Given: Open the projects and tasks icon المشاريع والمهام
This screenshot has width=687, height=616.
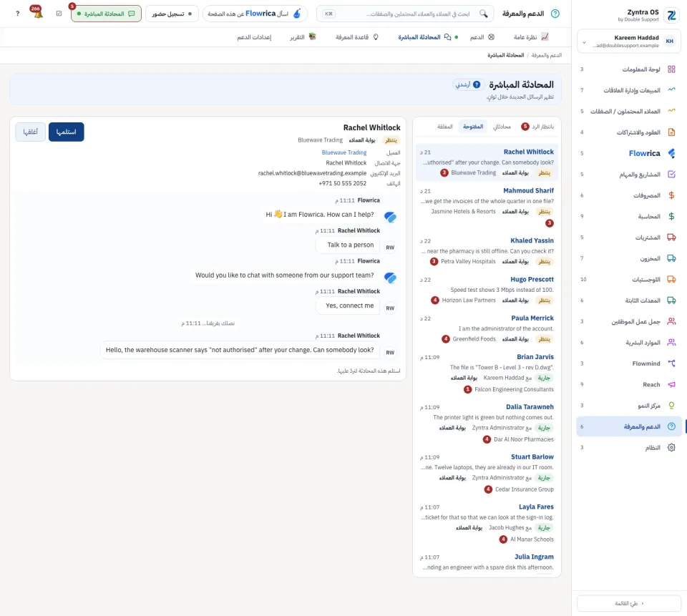Looking at the screenshot, I should (671, 175).
